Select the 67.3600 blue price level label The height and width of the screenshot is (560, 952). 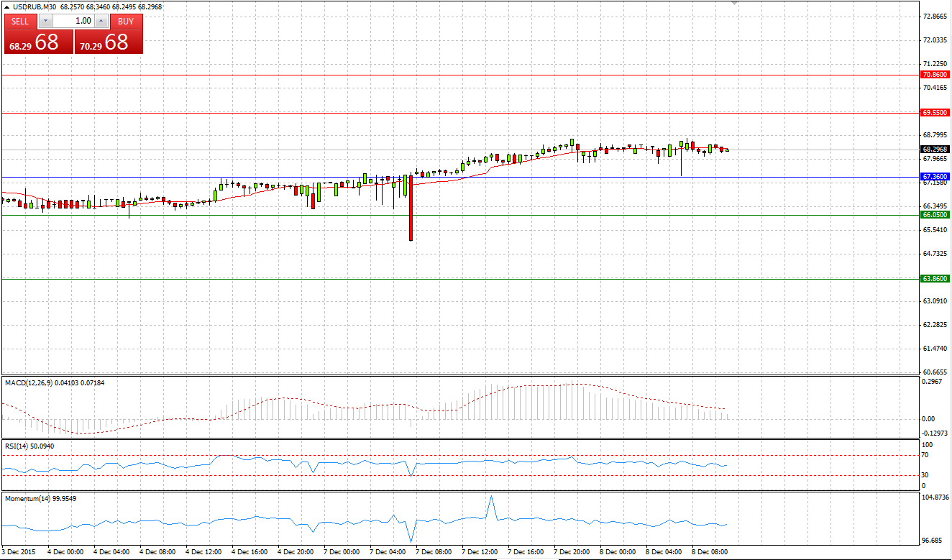(935, 176)
